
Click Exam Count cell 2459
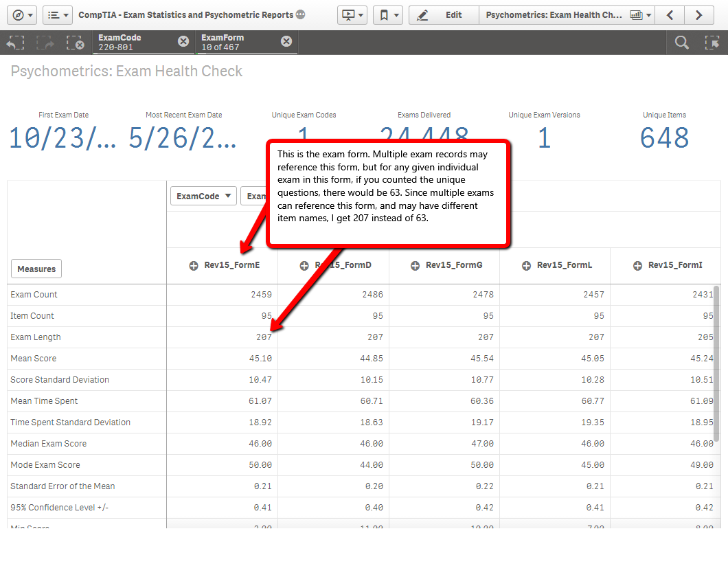click(262, 295)
